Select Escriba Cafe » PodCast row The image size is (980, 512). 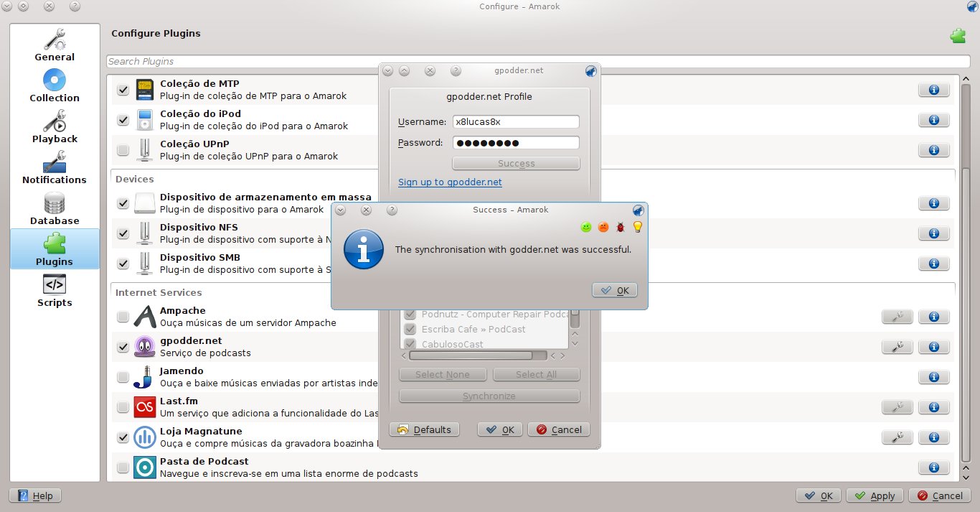point(486,329)
